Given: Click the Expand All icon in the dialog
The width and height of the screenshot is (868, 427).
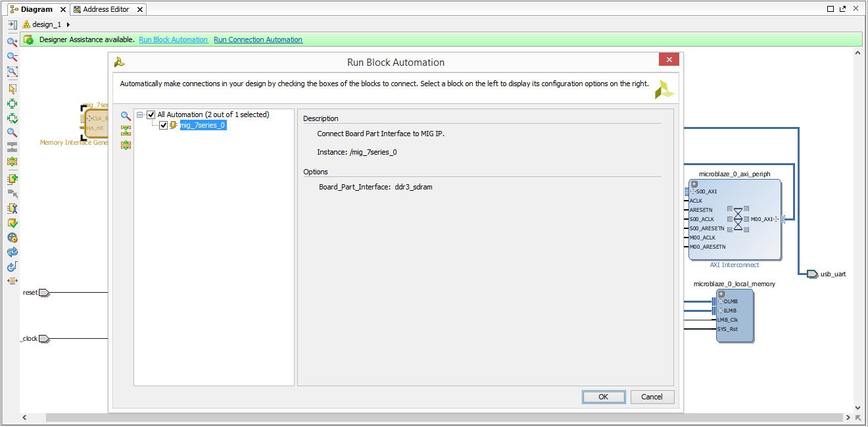Looking at the screenshot, I should coord(126,145).
